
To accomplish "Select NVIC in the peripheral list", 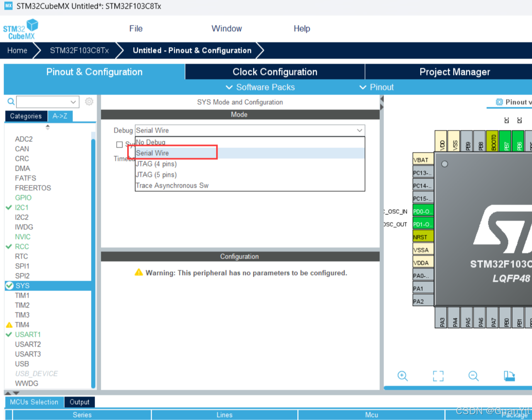I will coord(23,237).
